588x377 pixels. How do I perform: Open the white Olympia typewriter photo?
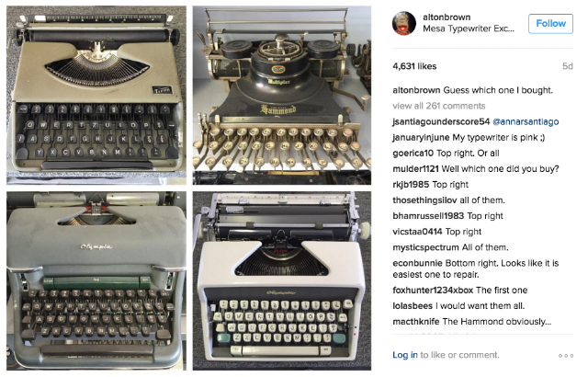tap(282, 281)
